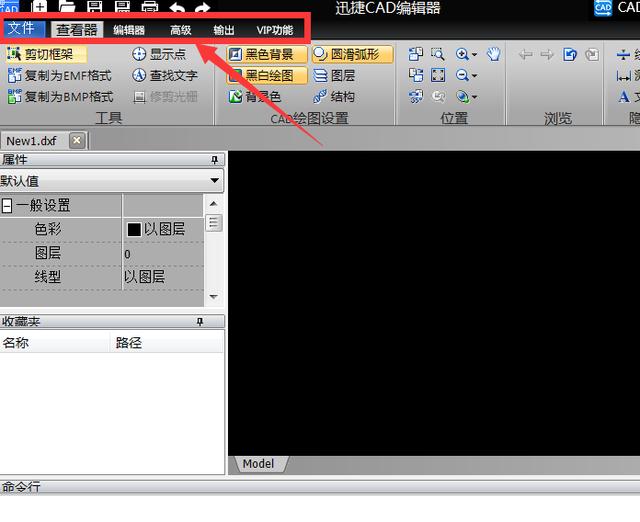Image resolution: width=640 pixels, height=522 pixels.
Task: Click the properties scrollbar up arrow
Action: point(213,203)
